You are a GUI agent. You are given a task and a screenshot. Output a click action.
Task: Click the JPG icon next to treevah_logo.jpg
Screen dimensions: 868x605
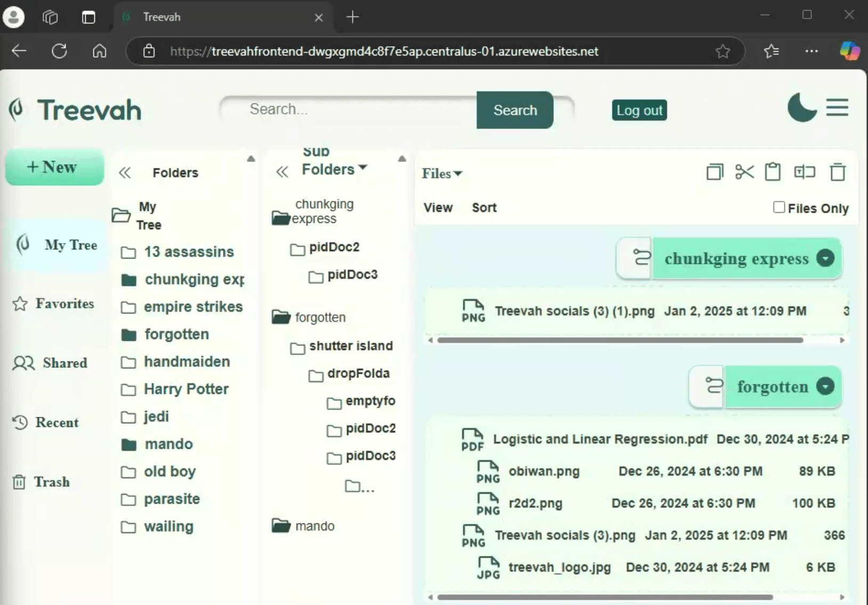tap(488, 568)
